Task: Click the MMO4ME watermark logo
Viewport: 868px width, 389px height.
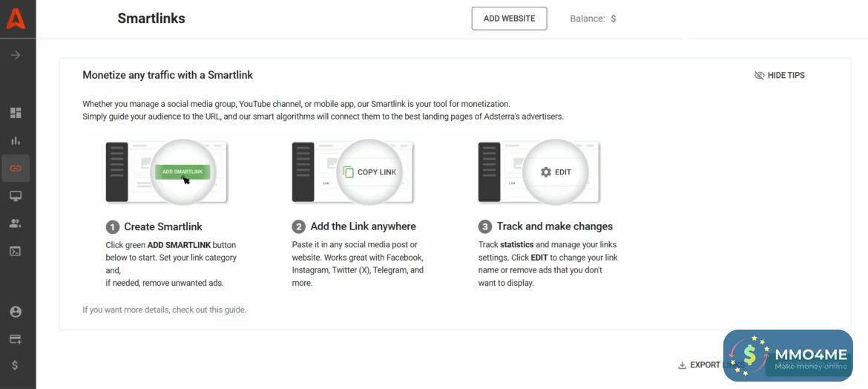Action: 788,356
